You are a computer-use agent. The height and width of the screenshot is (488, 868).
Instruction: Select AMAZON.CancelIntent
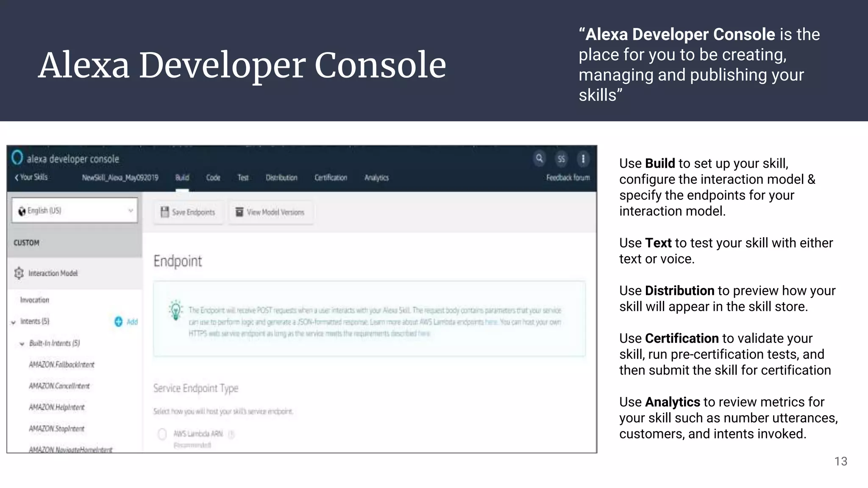pos(59,386)
